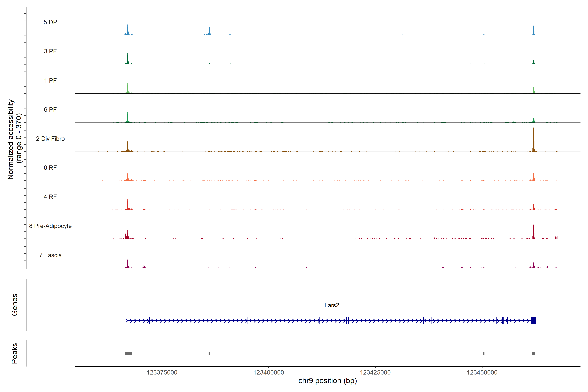Click the widest leftmost peak bar

pyautogui.click(x=128, y=353)
